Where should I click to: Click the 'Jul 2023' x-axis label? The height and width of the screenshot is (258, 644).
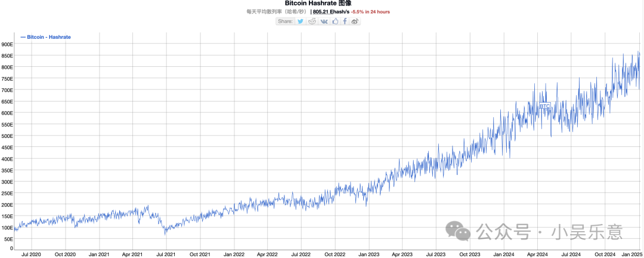[435, 254]
